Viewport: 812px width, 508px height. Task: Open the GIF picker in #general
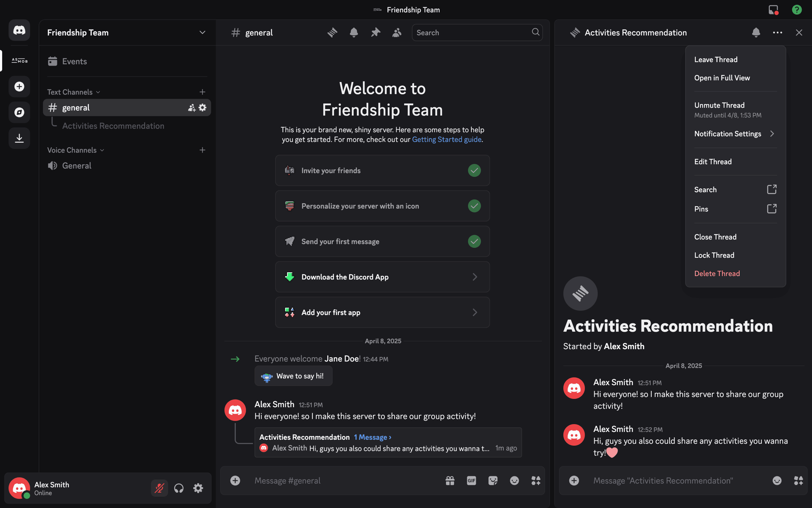[x=472, y=480]
